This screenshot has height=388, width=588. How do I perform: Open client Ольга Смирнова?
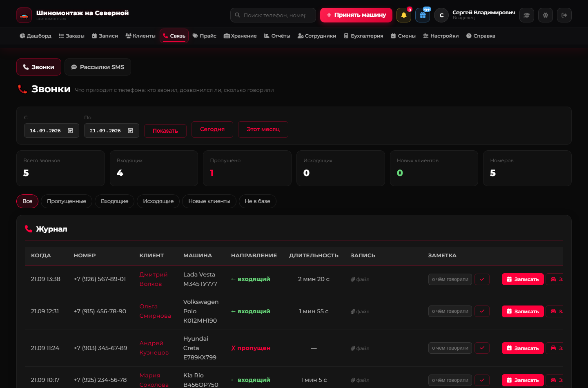[155, 311]
